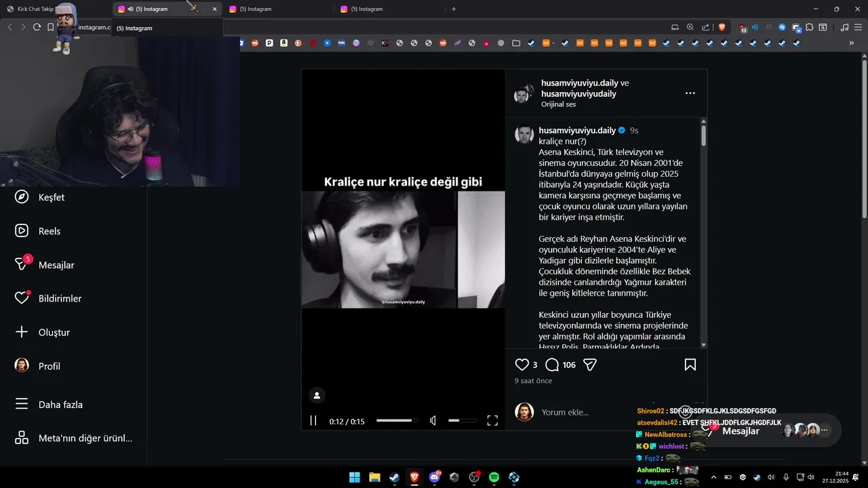Open Discord from the taskbar
Viewport: 868px width, 488px height.
tap(435, 477)
